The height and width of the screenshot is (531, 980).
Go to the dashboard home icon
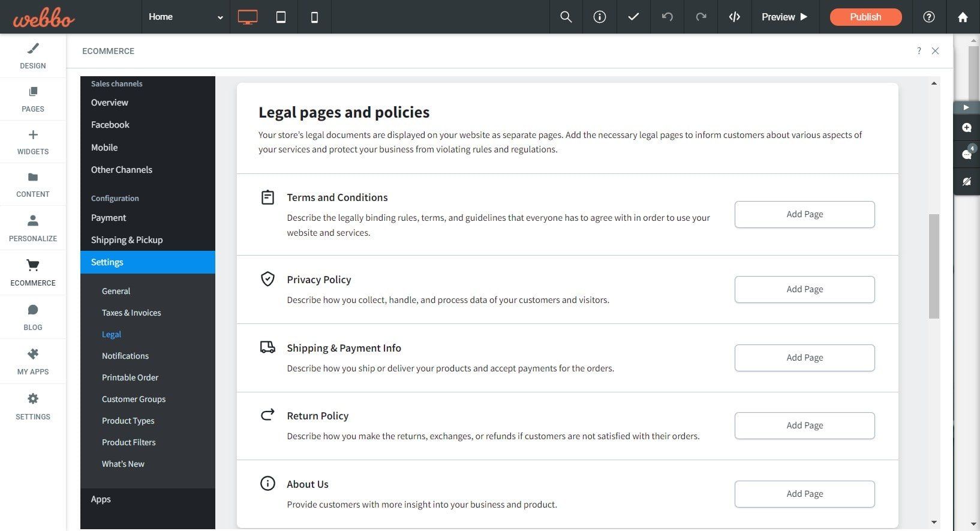tap(963, 17)
